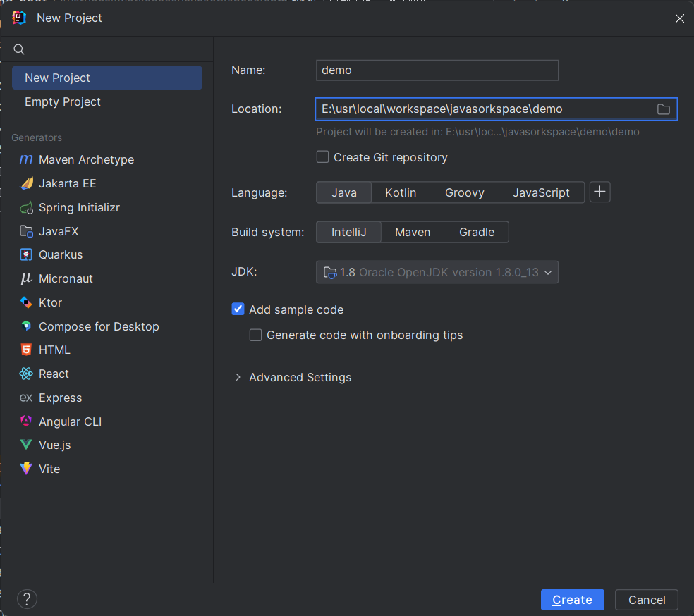
Task: Expand Advanced Settings section
Action: pyautogui.click(x=238, y=377)
